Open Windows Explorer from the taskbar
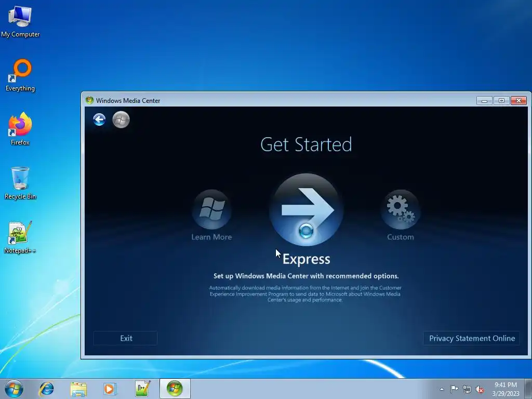532x399 pixels. 78,389
